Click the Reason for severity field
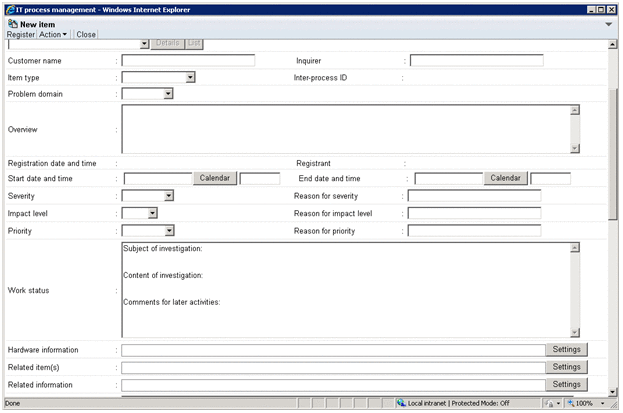Viewport: 623px width, 413px height. click(474, 196)
